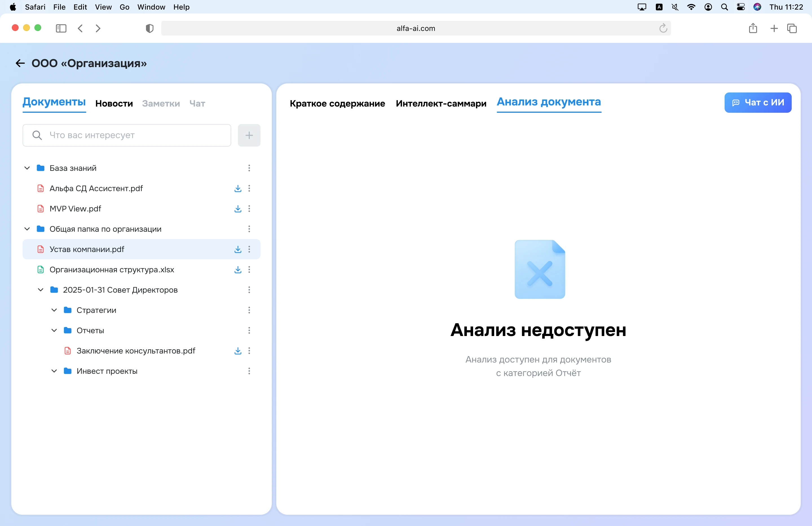The height and width of the screenshot is (526, 812).
Task: Open more options for База знаний folder
Action: pyautogui.click(x=249, y=168)
